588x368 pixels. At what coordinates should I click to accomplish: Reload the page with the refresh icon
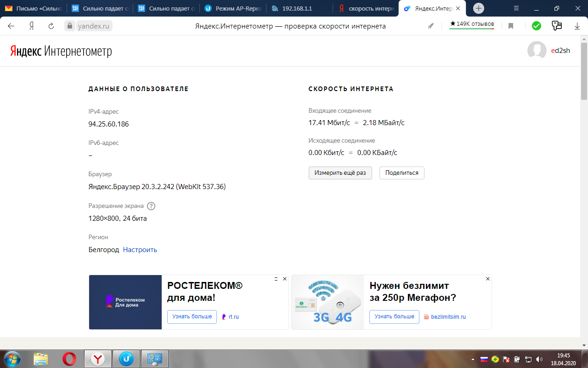(51, 26)
